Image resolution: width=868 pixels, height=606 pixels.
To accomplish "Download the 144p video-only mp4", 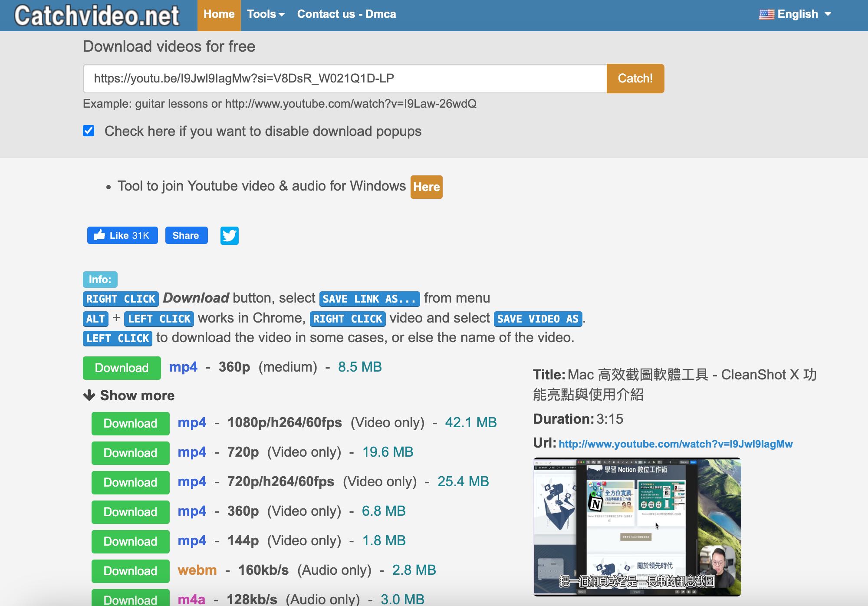I will pos(130,541).
